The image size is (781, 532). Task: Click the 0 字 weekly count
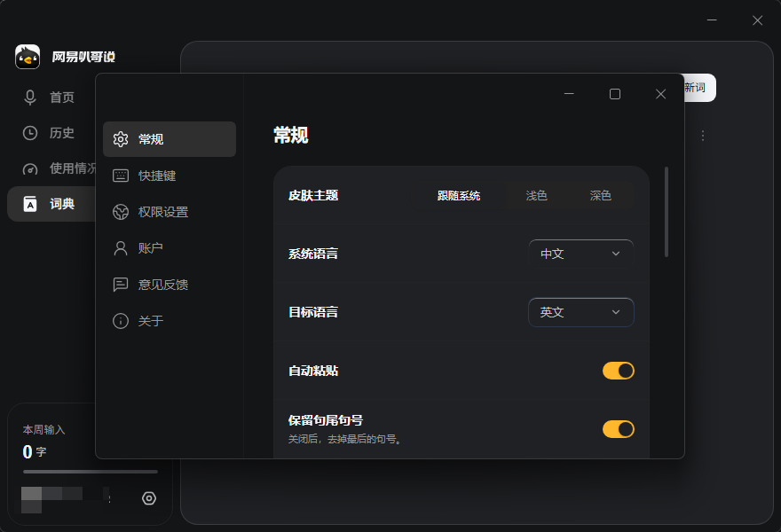(35, 451)
